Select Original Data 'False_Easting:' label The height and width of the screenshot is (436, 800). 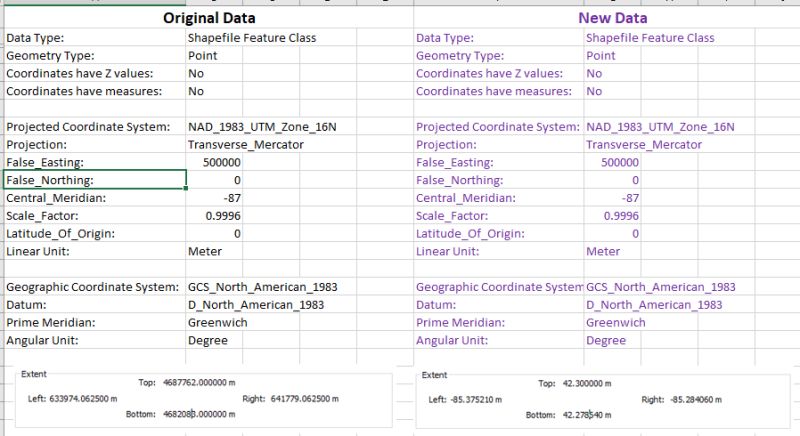coord(95,163)
